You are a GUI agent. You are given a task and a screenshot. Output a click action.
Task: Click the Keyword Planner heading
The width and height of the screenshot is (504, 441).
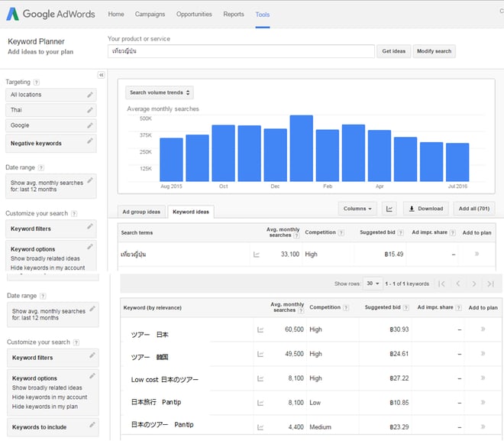pyautogui.click(x=36, y=41)
